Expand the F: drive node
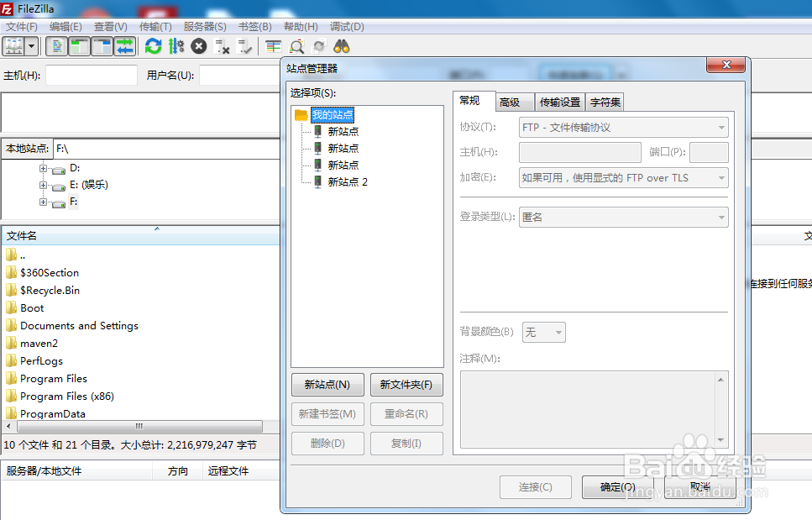This screenshot has width=812, height=520. pyautogui.click(x=44, y=202)
